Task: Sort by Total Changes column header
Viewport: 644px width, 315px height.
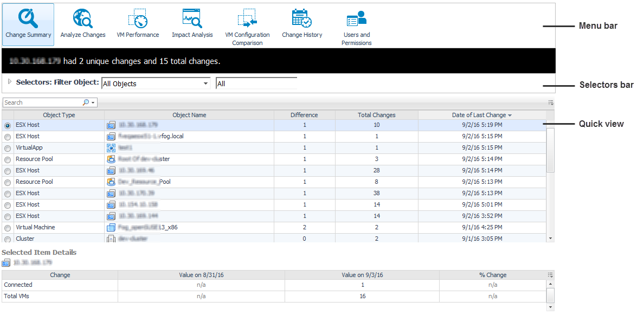Action: 376,115
